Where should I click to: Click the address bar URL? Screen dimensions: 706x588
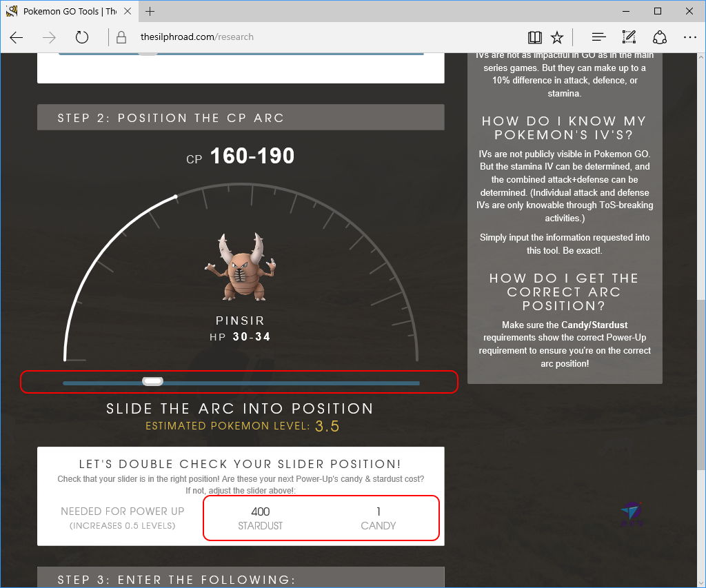[196, 37]
